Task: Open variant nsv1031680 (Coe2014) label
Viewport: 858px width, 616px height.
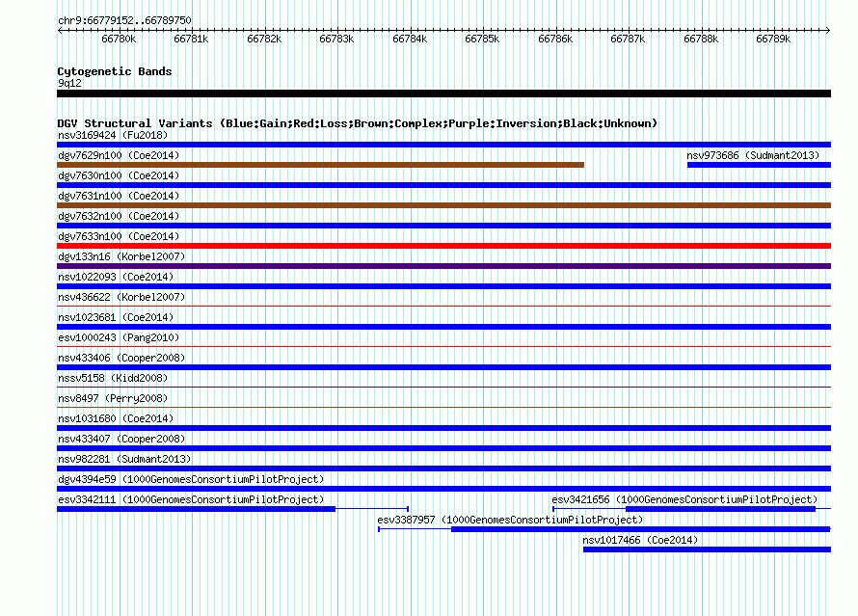Action: tap(116, 418)
